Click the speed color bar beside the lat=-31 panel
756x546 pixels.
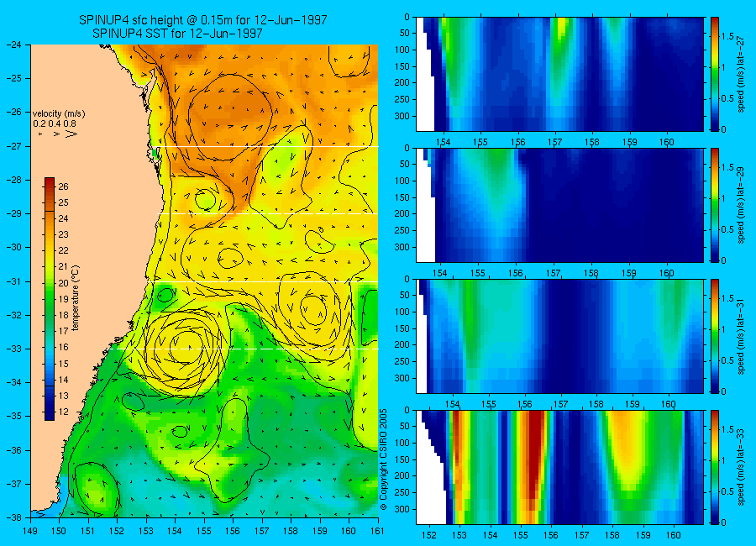coord(715,336)
